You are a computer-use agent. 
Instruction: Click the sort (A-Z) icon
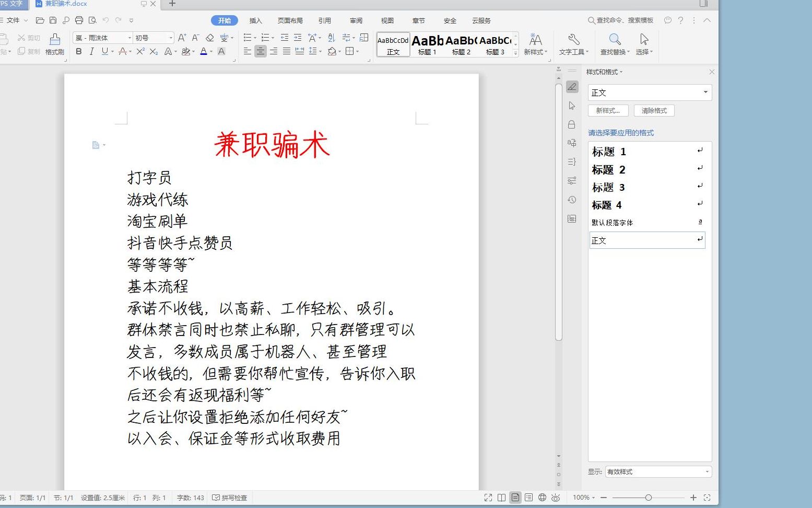tap(332, 38)
